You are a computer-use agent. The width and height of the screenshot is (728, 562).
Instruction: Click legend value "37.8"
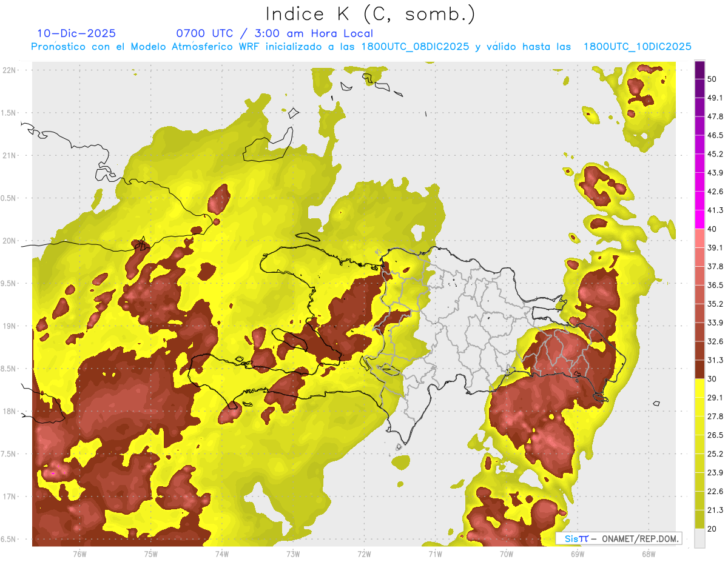715,267
